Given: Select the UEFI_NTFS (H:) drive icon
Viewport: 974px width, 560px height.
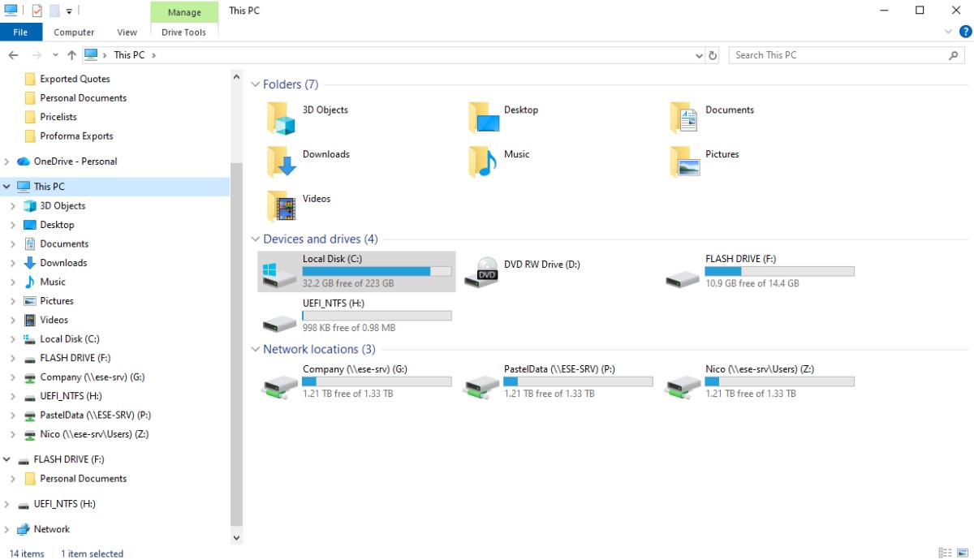Looking at the screenshot, I should pyautogui.click(x=280, y=322).
